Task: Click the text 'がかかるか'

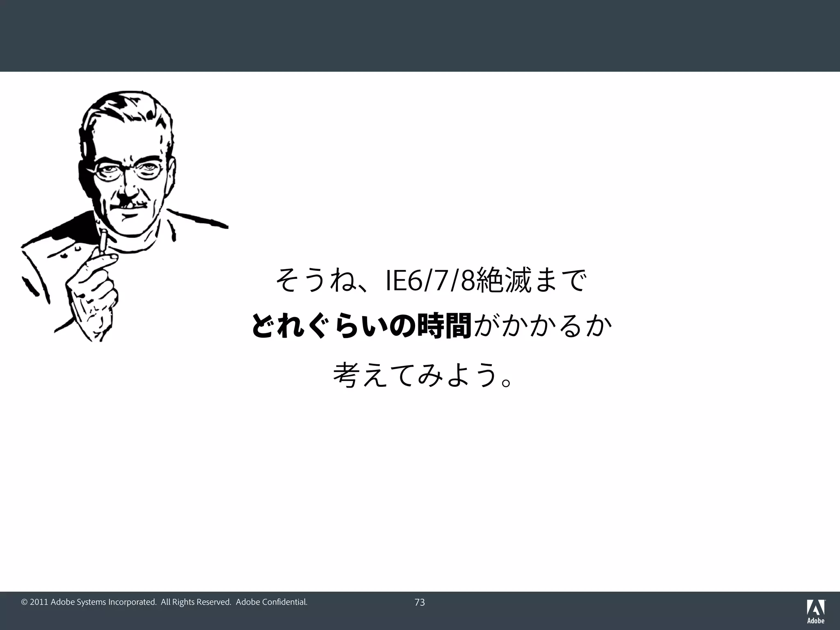Action: [543, 327]
